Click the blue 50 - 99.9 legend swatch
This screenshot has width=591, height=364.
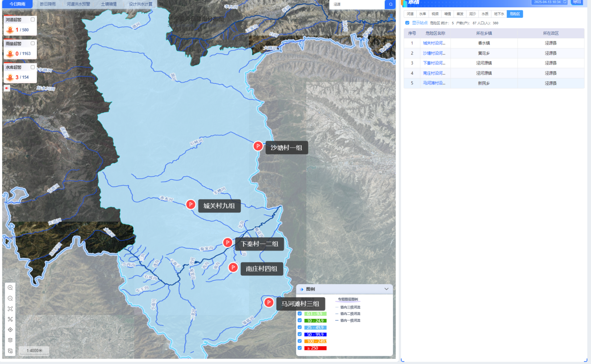click(x=315, y=334)
